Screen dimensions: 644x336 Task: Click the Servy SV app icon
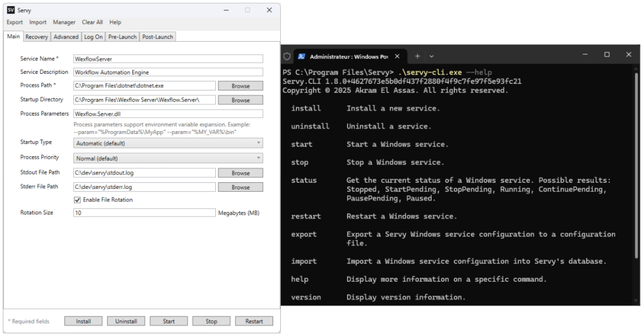coord(11,10)
